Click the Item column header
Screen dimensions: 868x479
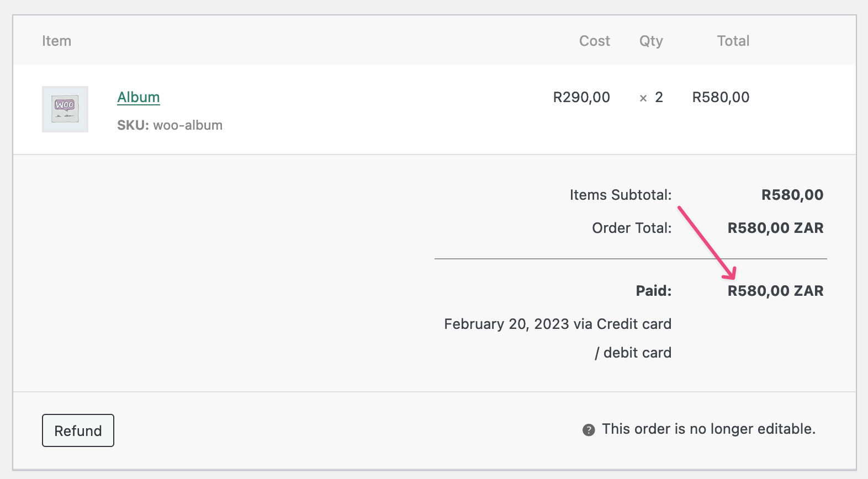(x=56, y=41)
